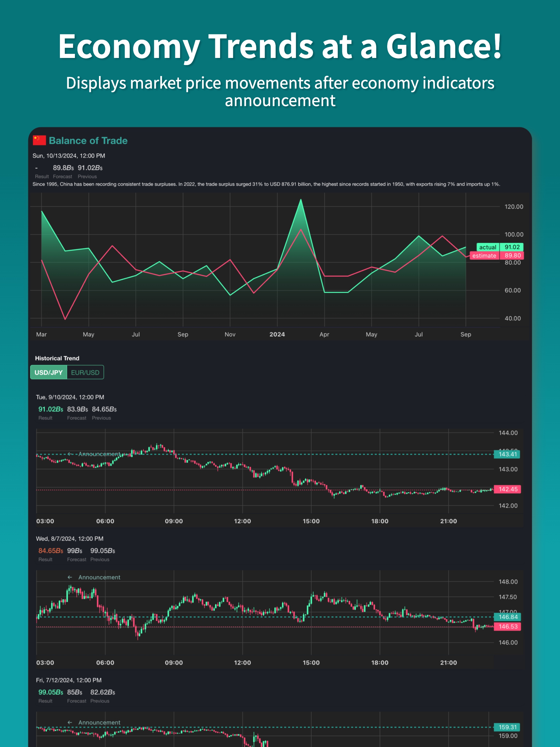The height and width of the screenshot is (747, 560).
Task: Click the Nov label on trade chart axis
Action: 230,334
